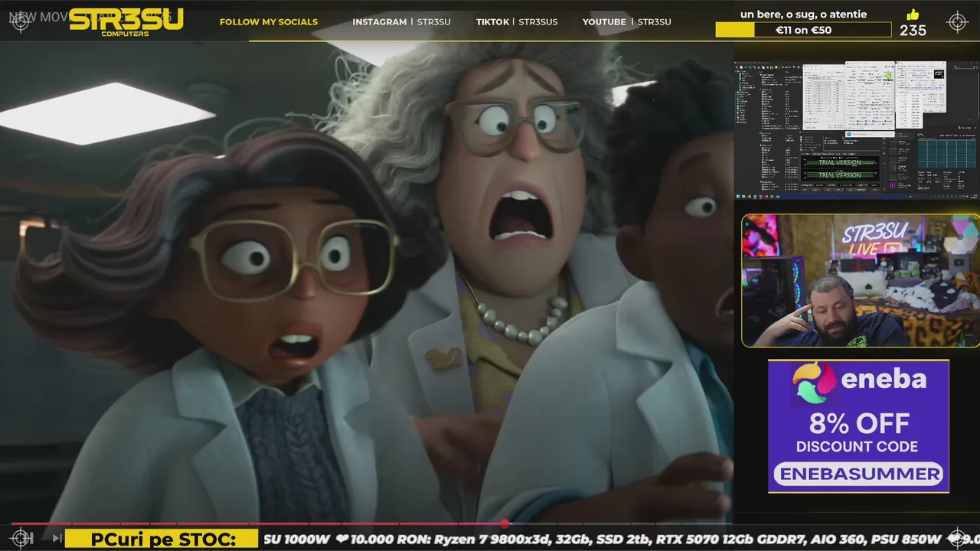Click the Task Manager CPU graph in the desktop preview
The height and width of the screenshot is (551, 980).
pos(946,152)
